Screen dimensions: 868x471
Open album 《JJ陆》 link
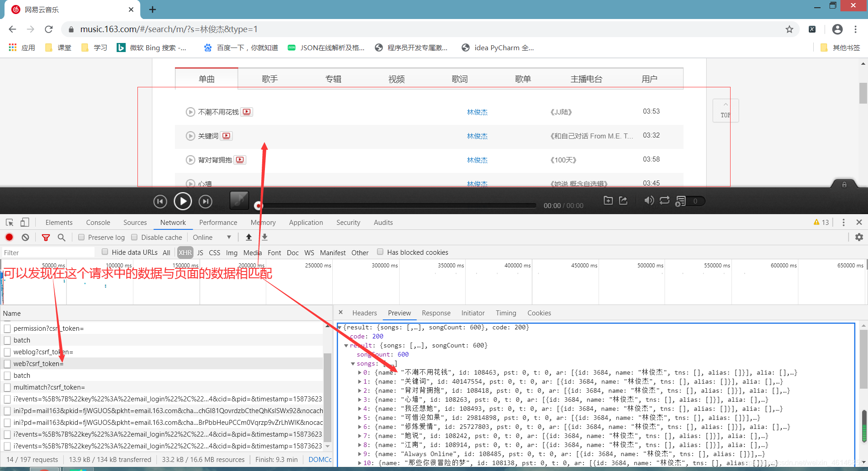[x=561, y=112]
